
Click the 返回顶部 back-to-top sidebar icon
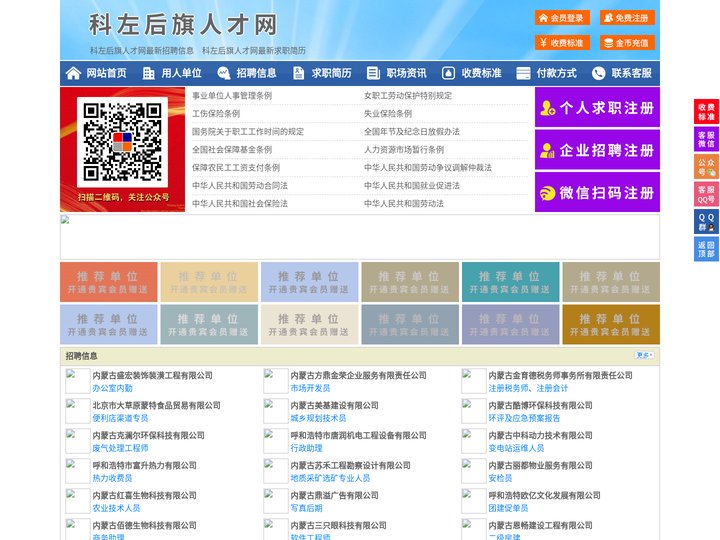(x=706, y=249)
